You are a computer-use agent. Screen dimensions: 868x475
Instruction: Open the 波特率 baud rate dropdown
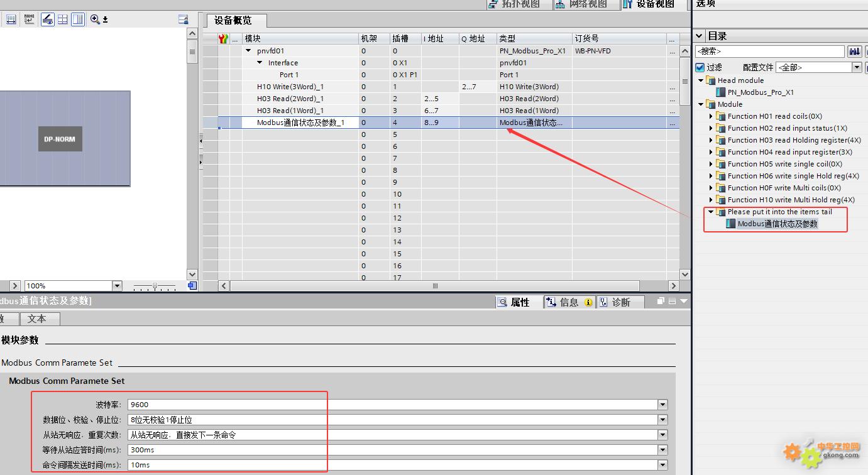pyautogui.click(x=662, y=405)
